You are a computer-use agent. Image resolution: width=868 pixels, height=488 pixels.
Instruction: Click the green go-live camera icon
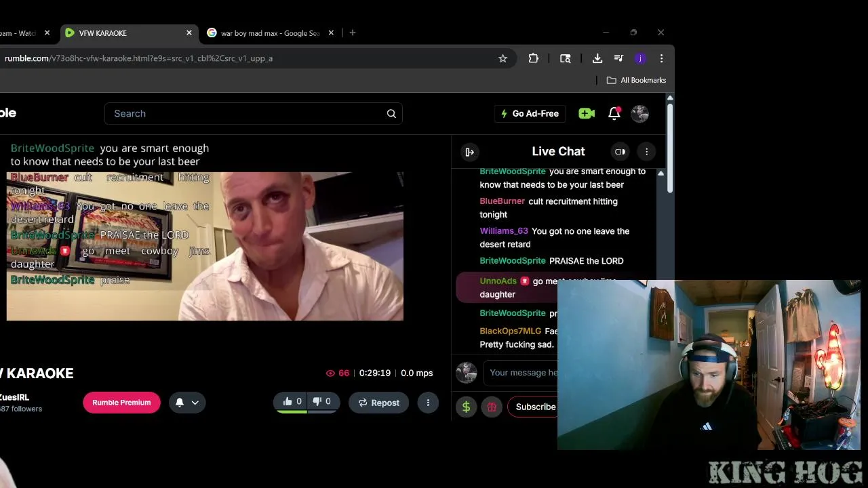point(587,114)
